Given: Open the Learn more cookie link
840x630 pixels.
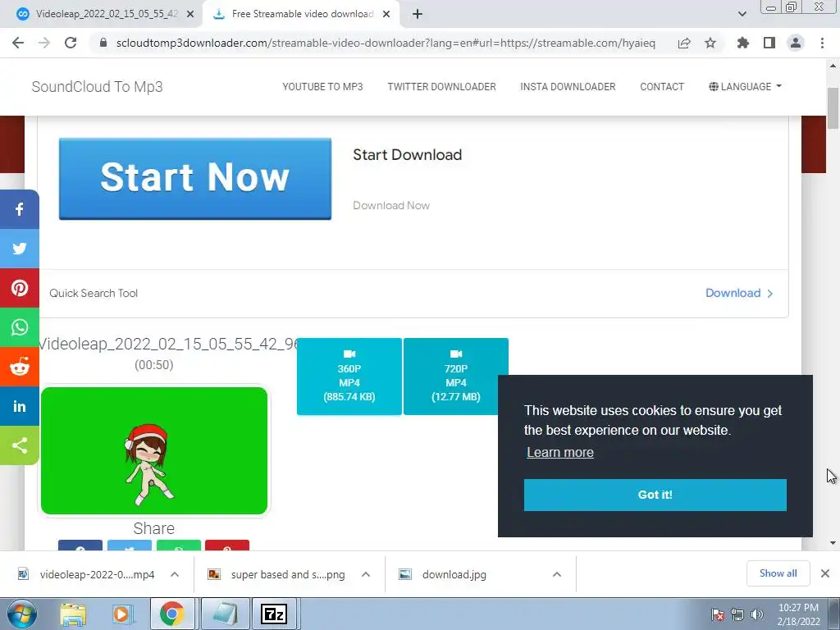Looking at the screenshot, I should point(559,452).
